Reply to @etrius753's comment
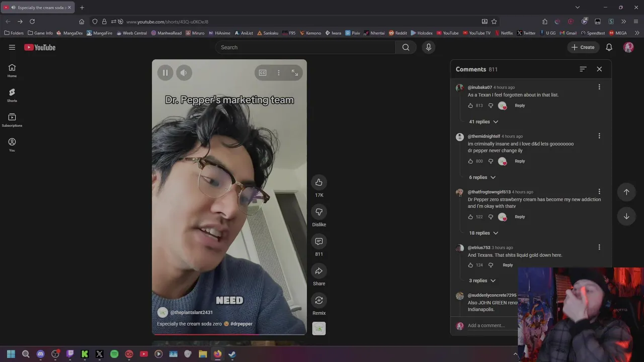This screenshot has width=644, height=362. 508,265
